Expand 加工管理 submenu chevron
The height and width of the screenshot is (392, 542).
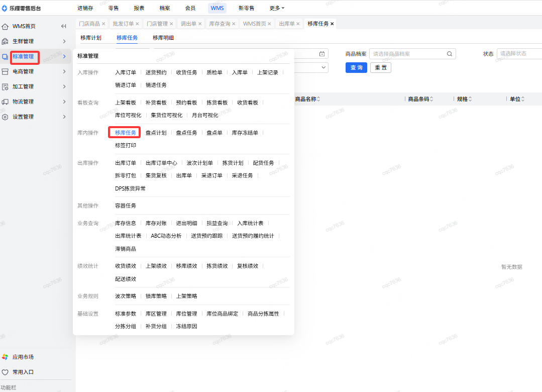tap(64, 87)
